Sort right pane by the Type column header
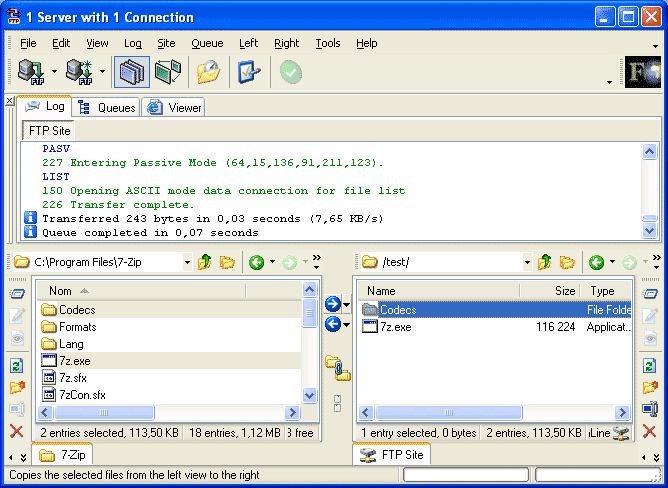668x488 pixels. tap(606, 291)
